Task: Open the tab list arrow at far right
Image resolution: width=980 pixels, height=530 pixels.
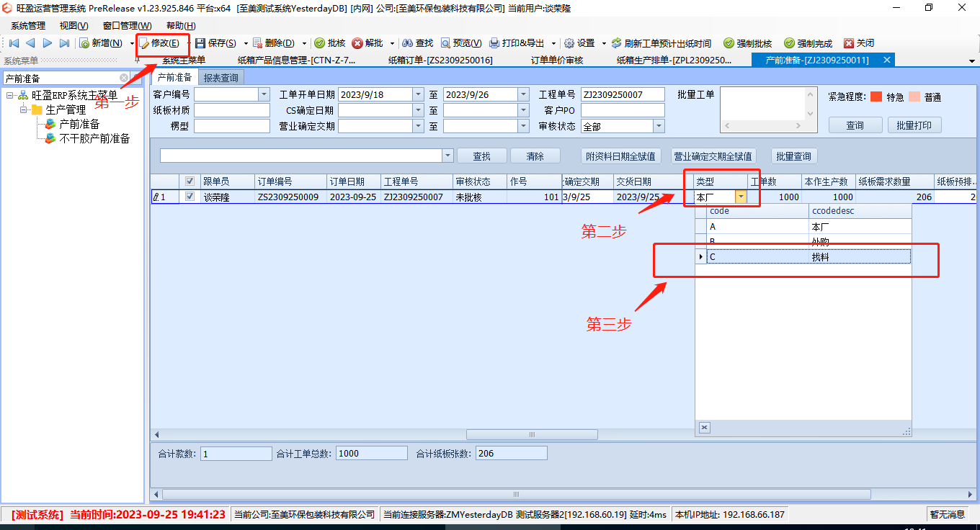Action: point(972,60)
